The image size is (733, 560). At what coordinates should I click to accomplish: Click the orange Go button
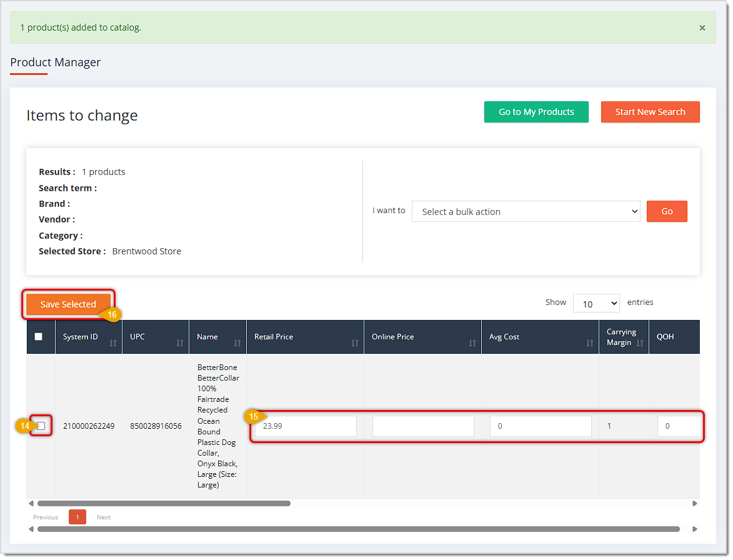(667, 212)
